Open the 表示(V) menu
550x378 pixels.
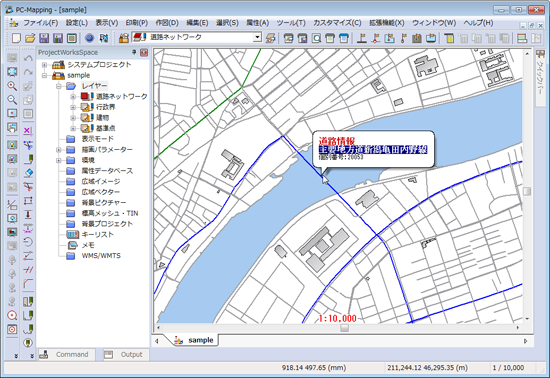click(x=107, y=23)
